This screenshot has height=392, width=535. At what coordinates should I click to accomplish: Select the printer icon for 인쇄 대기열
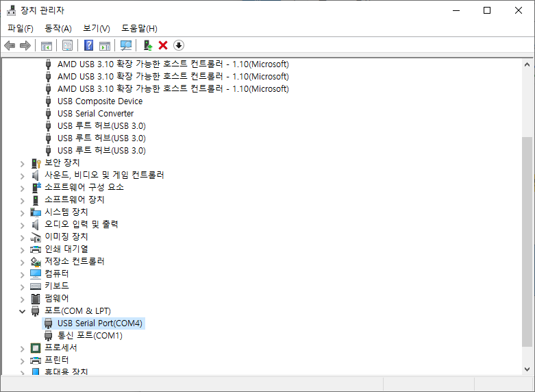click(36, 249)
